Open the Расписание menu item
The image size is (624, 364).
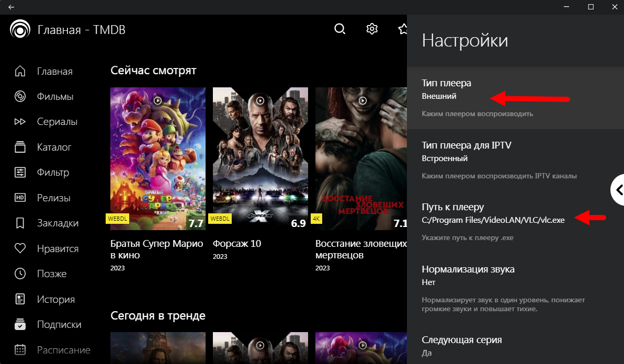[64, 350]
